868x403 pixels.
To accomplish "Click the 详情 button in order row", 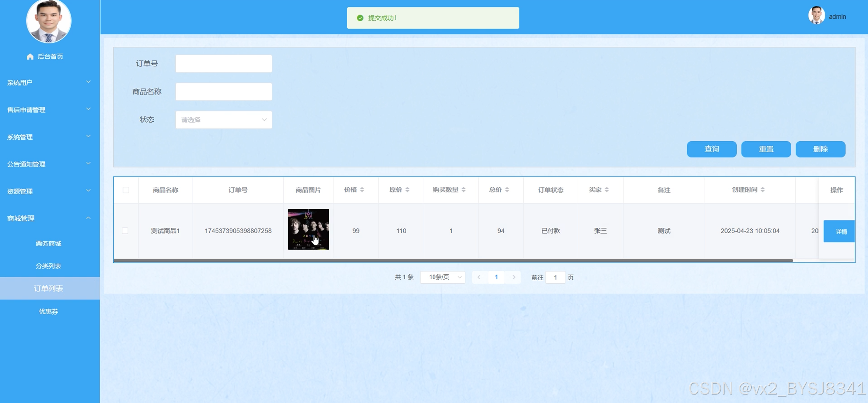I will [x=841, y=231].
